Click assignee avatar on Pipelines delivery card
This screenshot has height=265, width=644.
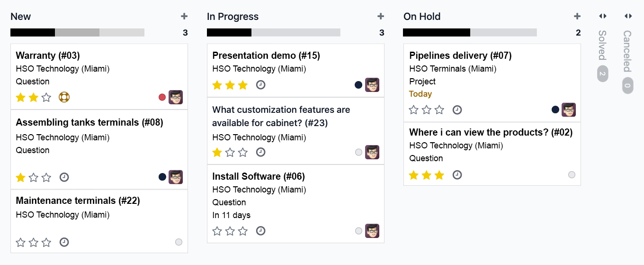tap(569, 110)
